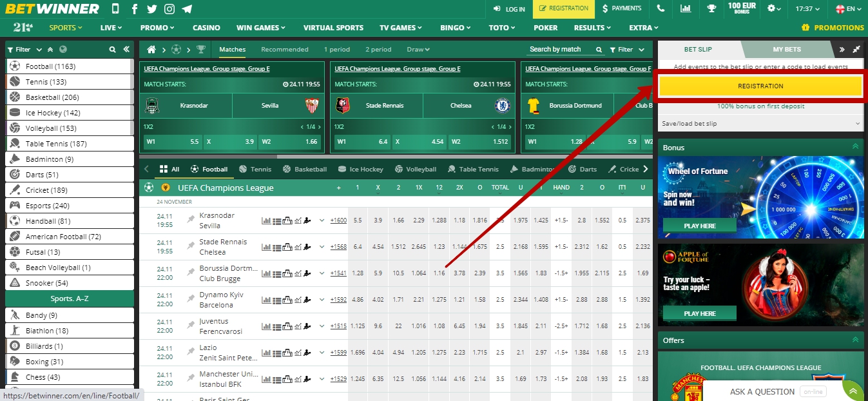
Task: Open the trophy results icon in header
Action: coord(711,9)
